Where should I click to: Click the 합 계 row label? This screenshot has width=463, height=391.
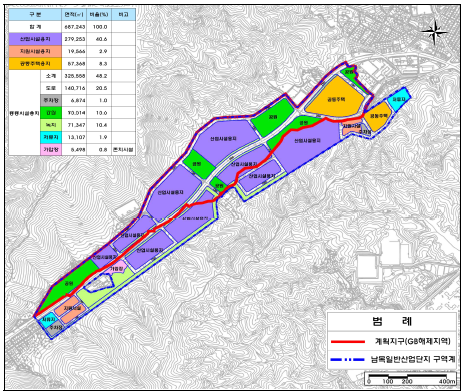point(35,27)
